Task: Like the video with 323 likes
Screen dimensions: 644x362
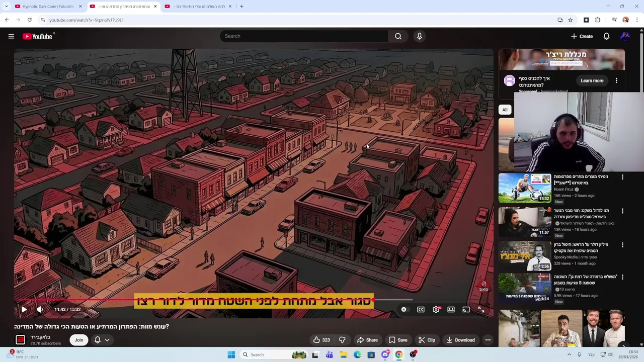Action: [x=321, y=340]
